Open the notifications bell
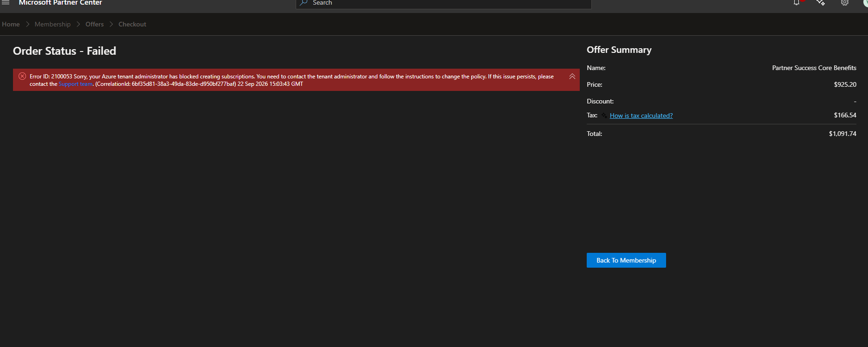Image resolution: width=868 pixels, height=347 pixels. pos(797,2)
